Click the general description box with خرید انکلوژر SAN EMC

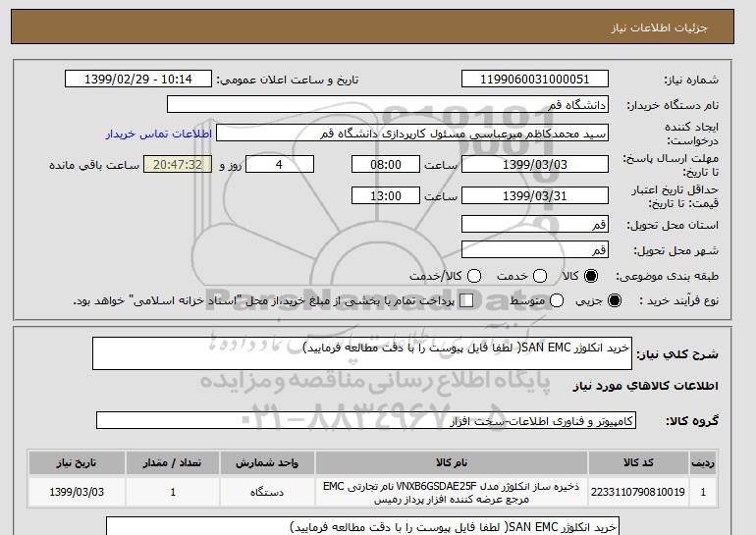point(362,353)
